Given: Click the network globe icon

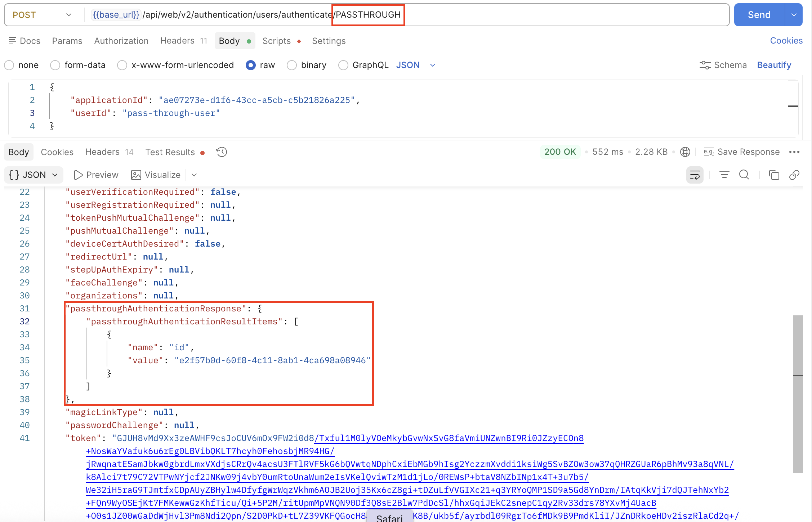Looking at the screenshot, I should tap(685, 152).
